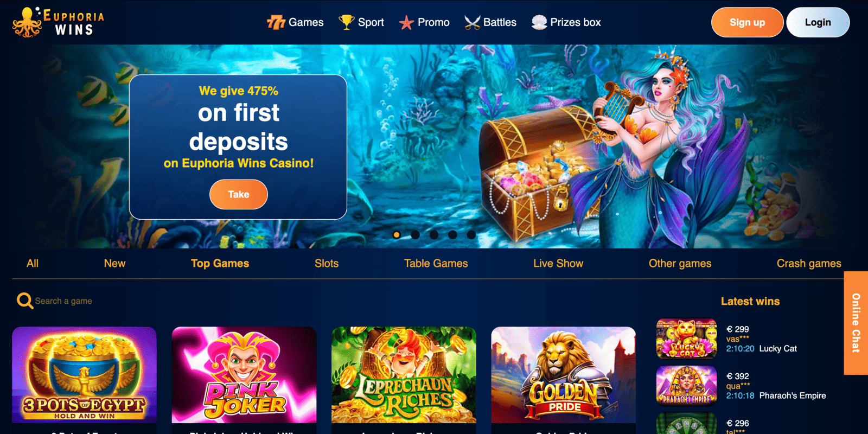Screen dimensions: 868x434
Task: Open the Online Chat side panel
Action: 856,323
